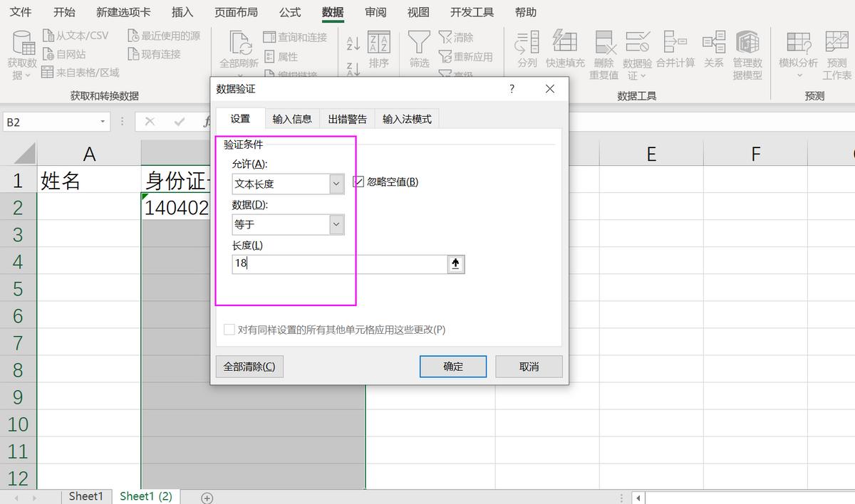Click 全部清除 to clear all settings
The image size is (855, 504).
(x=249, y=366)
